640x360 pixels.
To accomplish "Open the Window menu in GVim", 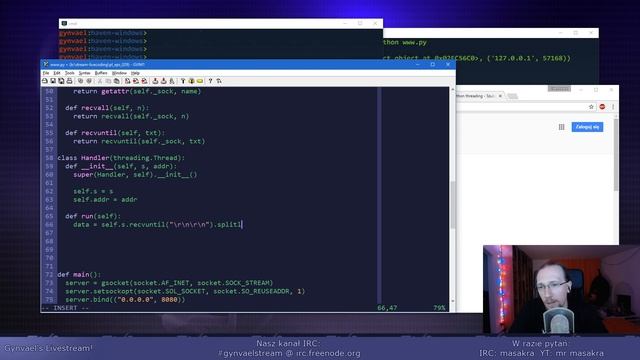I will (119, 73).
